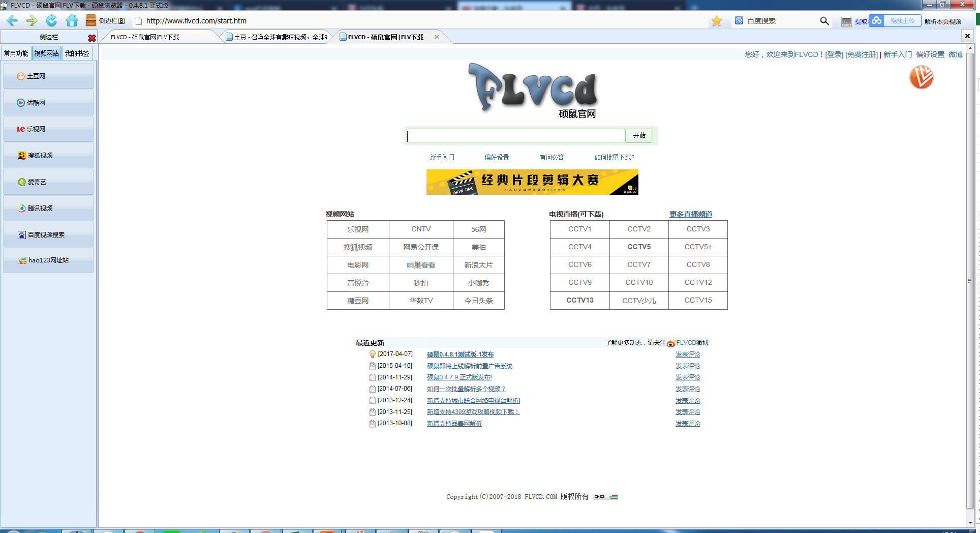The height and width of the screenshot is (533, 980).
Task: Click the orange round logo icon
Action: pyautogui.click(x=921, y=78)
